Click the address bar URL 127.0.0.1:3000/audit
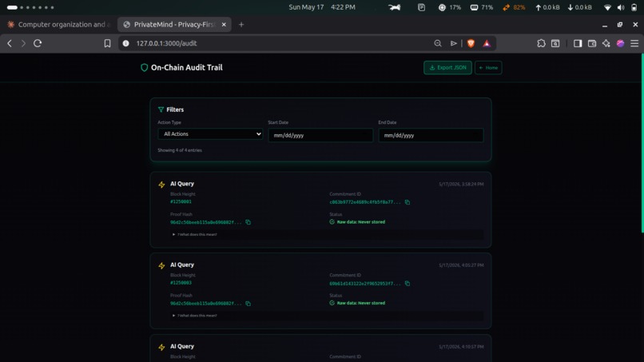Screen dimensions: 644x362 [166, 43]
